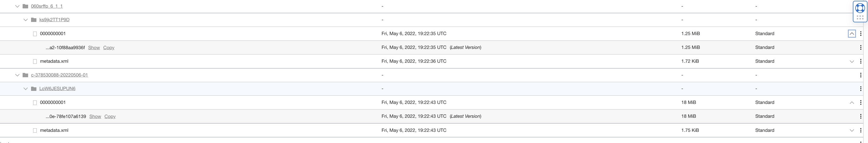
Task: Open the ks9jk2TT1P9D folder link
Action: (54, 20)
